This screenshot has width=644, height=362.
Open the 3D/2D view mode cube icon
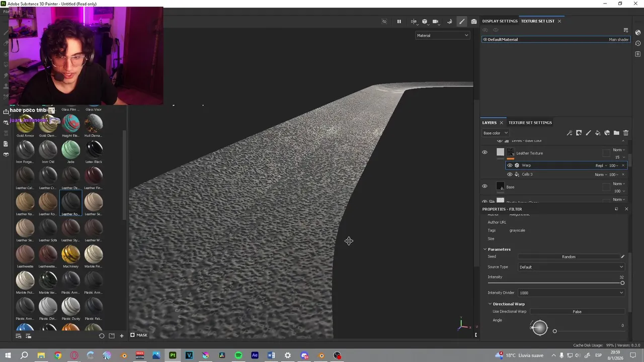click(425, 22)
